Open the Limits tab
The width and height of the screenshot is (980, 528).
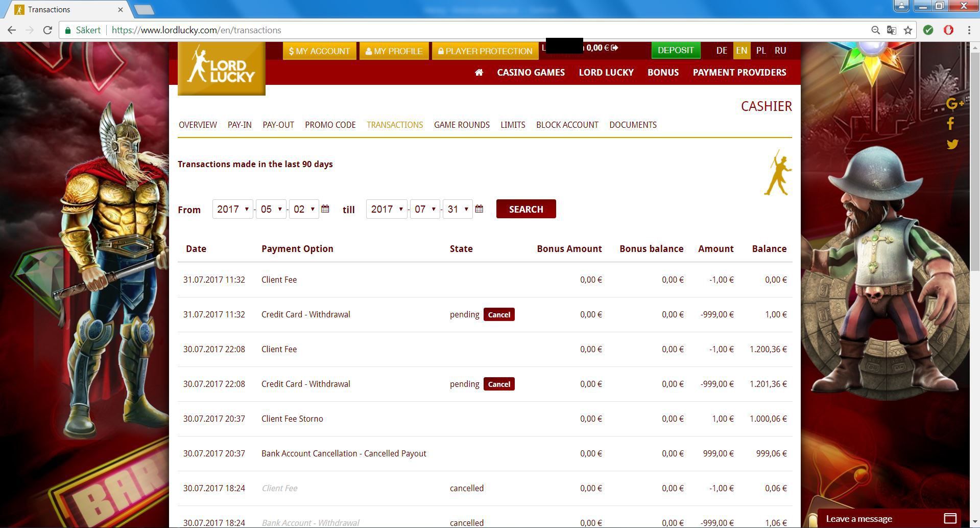pyautogui.click(x=513, y=125)
